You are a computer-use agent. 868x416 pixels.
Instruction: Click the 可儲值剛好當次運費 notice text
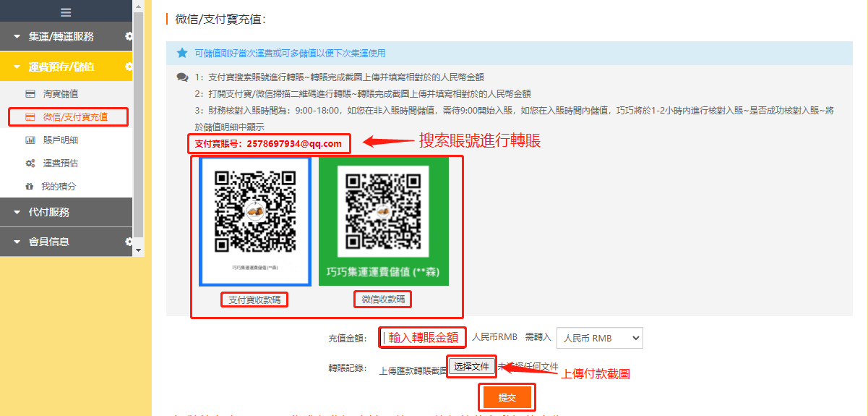[290, 53]
